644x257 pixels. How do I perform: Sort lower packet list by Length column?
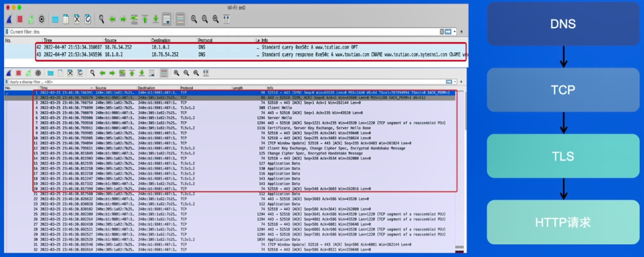[238, 88]
